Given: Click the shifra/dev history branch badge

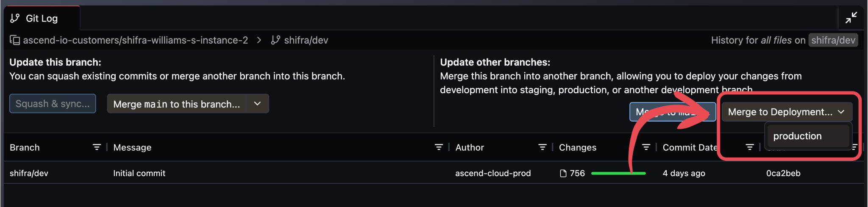Looking at the screenshot, I should [x=833, y=40].
